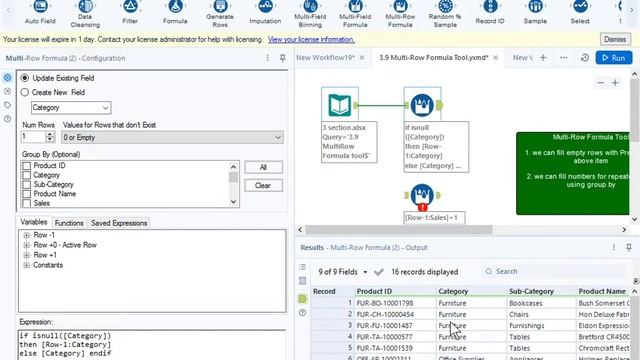Screen dimensions: 640x360
Task: Select Create New Field option
Action: pos(24,92)
